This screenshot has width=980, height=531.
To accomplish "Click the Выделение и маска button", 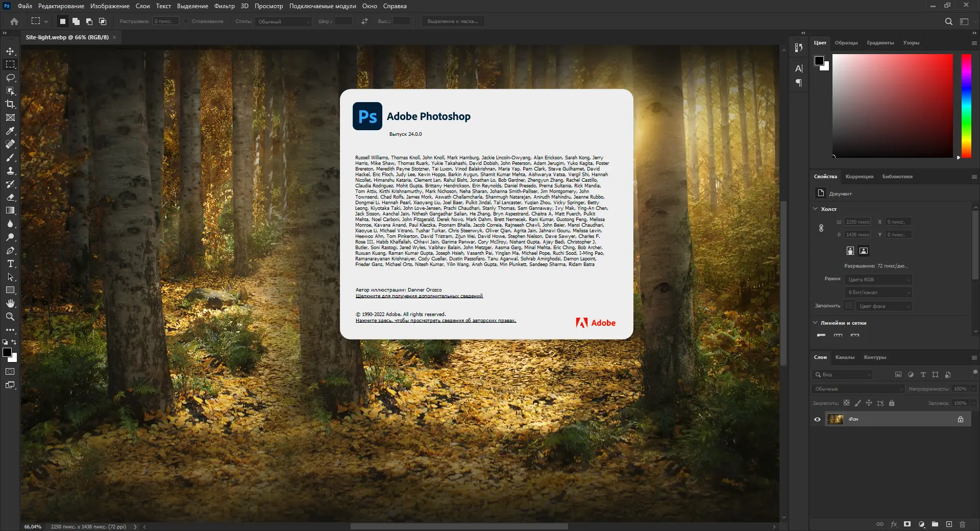I will coord(454,21).
